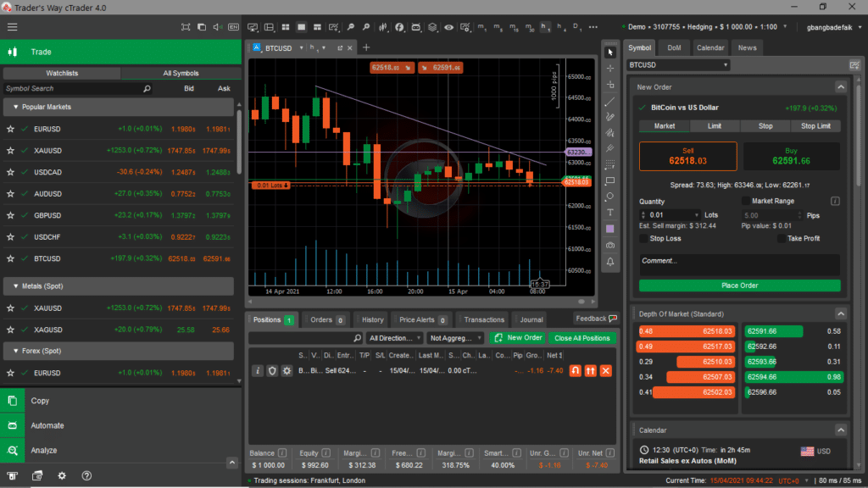This screenshot has width=868, height=488.
Task: Create a price alert with bell icon
Action: [x=610, y=262]
